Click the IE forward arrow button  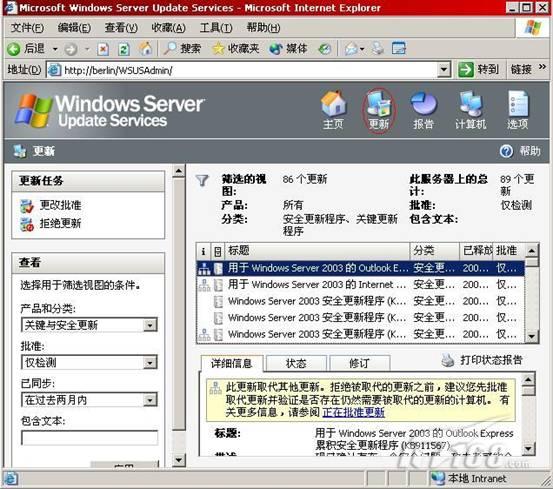(x=71, y=49)
